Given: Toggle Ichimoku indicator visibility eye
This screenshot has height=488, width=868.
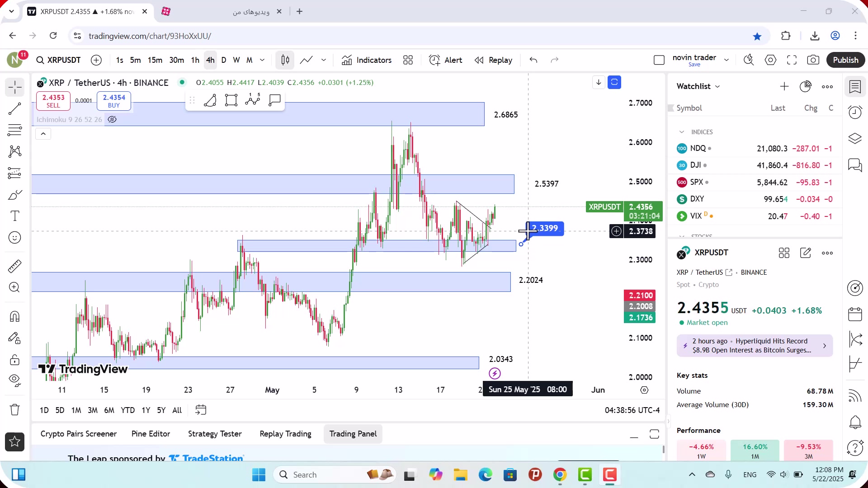Looking at the screenshot, I should 112,119.
